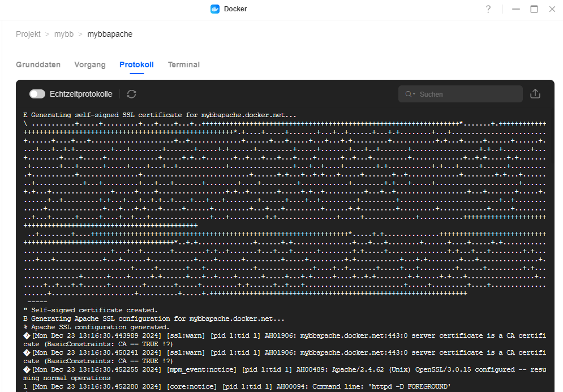Maximize the Docker window
This screenshot has height=392, width=563.
(x=534, y=9)
